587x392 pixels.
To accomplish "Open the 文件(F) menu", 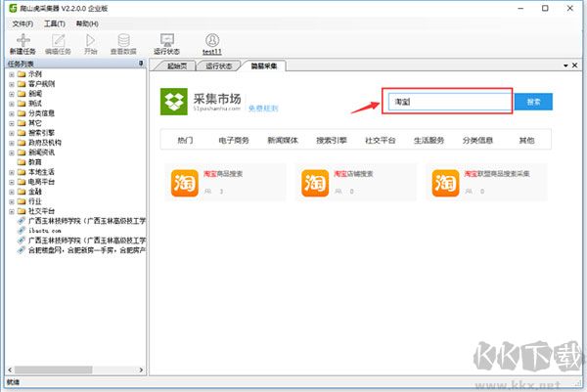I will [x=23, y=23].
